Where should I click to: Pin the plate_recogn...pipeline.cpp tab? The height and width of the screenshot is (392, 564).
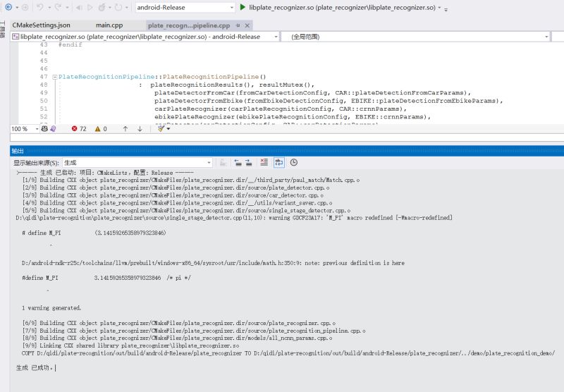click(x=238, y=25)
